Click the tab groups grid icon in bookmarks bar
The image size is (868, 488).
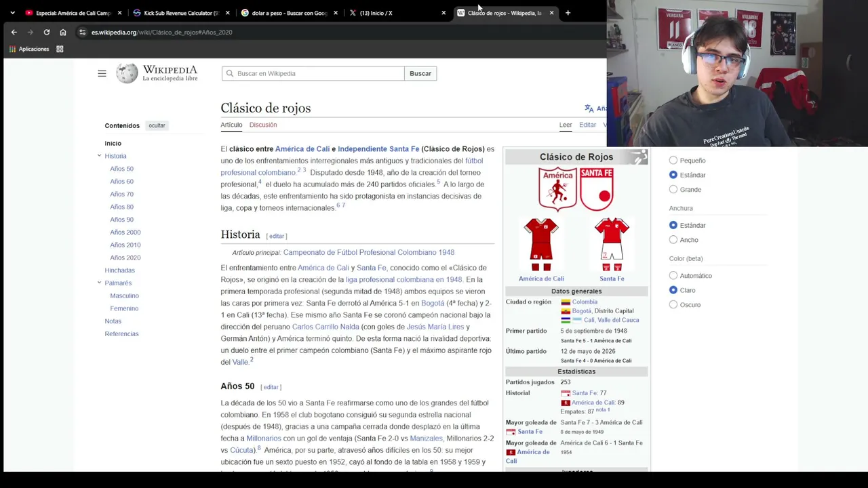pos(60,49)
